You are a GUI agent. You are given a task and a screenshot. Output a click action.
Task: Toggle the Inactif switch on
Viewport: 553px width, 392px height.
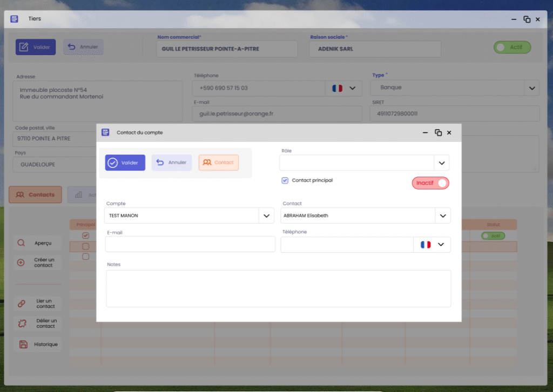tap(430, 183)
